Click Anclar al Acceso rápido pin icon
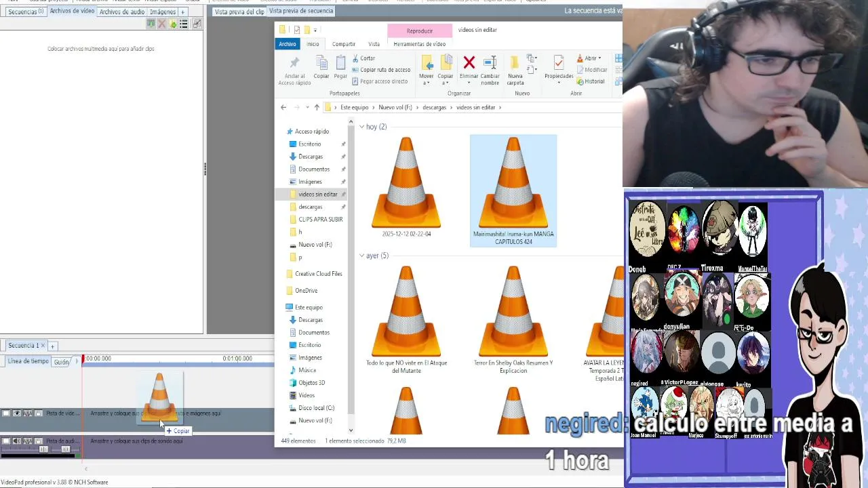The width and height of the screenshot is (868, 488). coord(294,63)
